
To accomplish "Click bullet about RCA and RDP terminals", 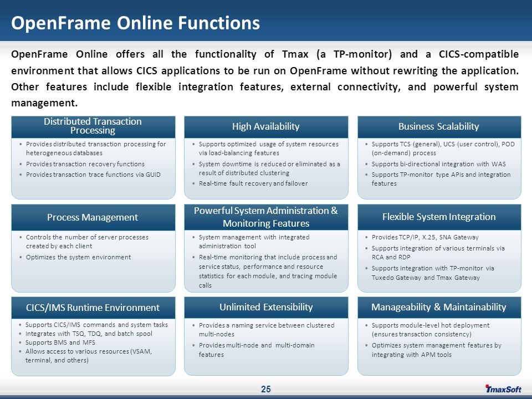I will [x=438, y=253].
